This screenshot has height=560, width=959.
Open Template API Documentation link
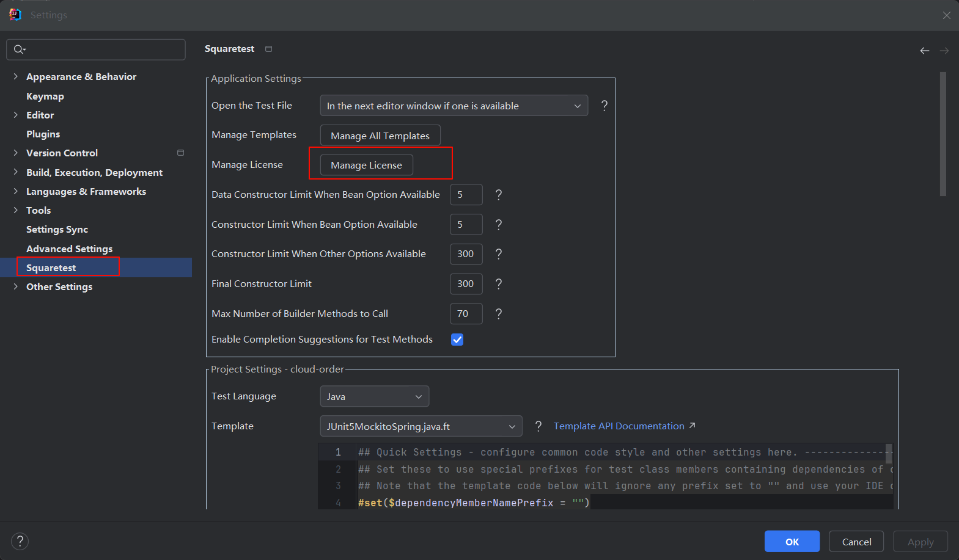tap(619, 426)
